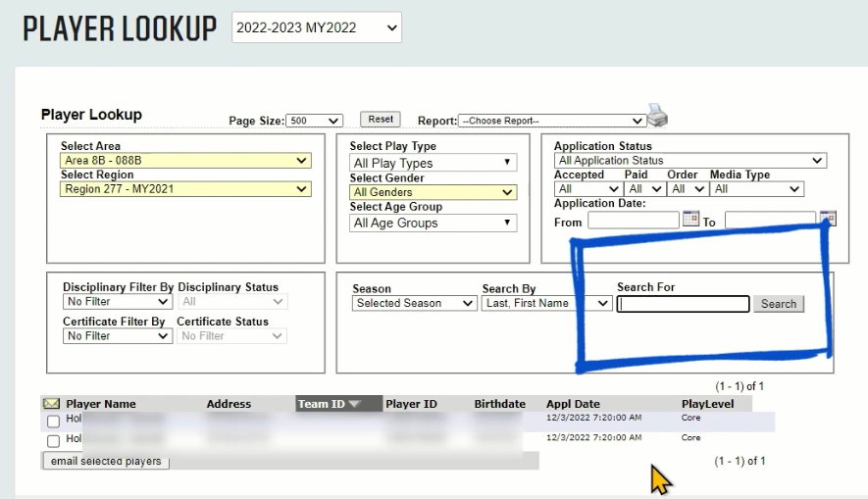868x499 pixels.
Task: Open the From date calendar picker
Action: (690, 219)
